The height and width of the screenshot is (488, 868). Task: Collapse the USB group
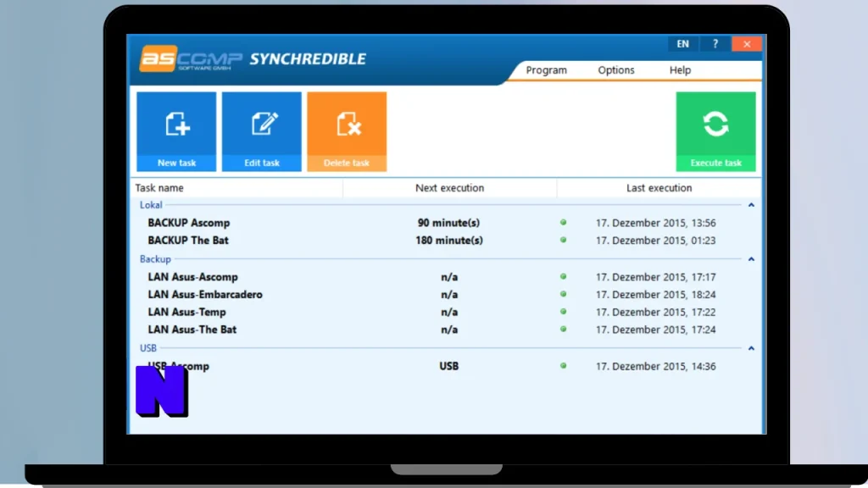tap(751, 348)
